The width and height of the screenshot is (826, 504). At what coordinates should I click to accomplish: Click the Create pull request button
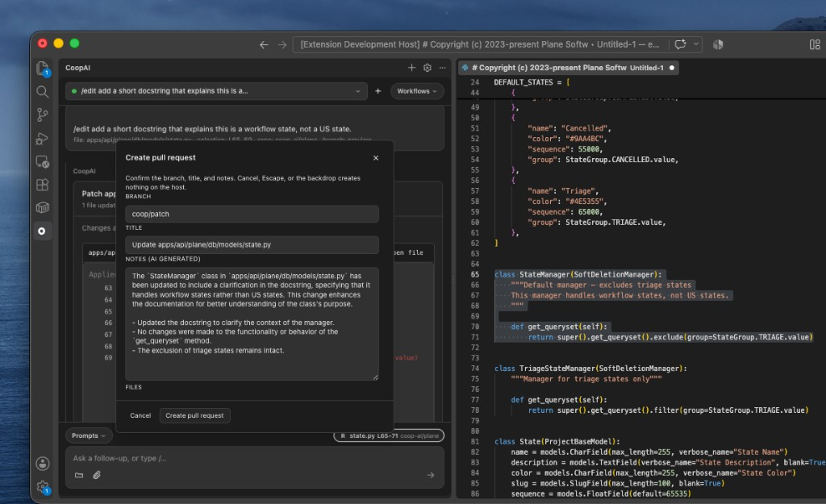tap(194, 415)
